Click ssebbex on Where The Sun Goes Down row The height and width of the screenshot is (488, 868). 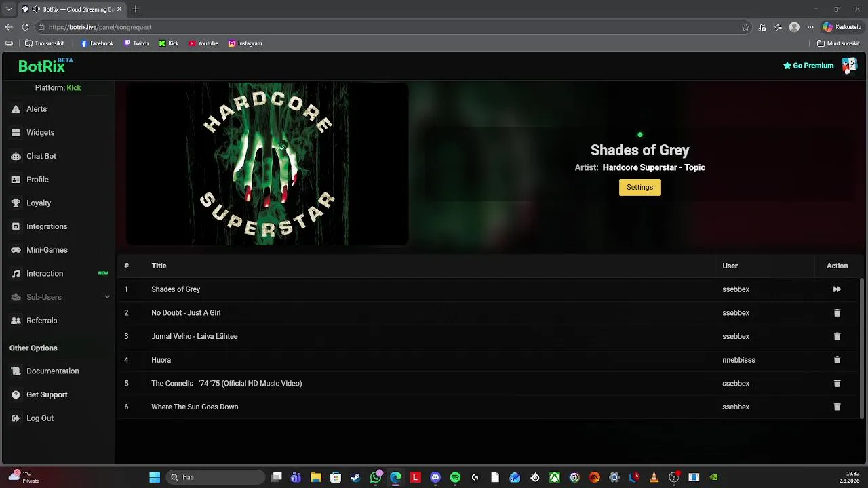coord(736,407)
